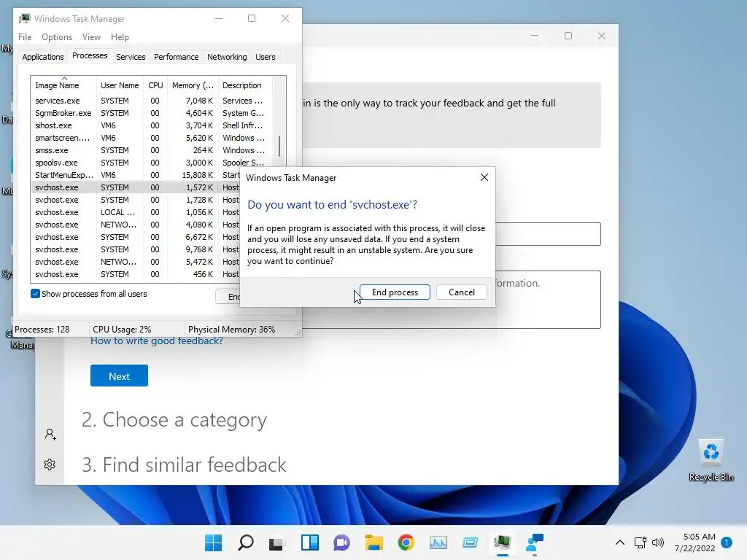The image size is (747, 560).
Task: Maximize the Feedback Hub window
Action: click(x=568, y=36)
